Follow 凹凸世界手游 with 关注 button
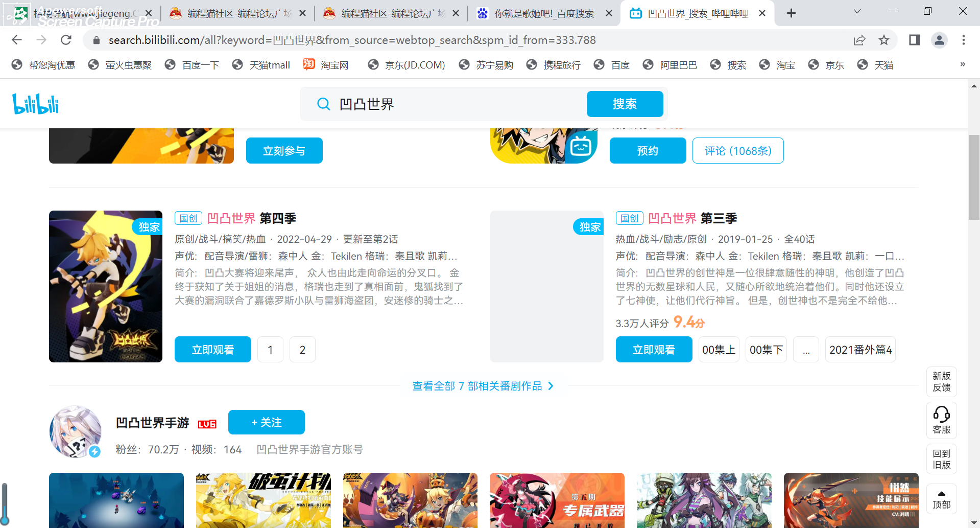This screenshot has height=528, width=980. (x=266, y=422)
